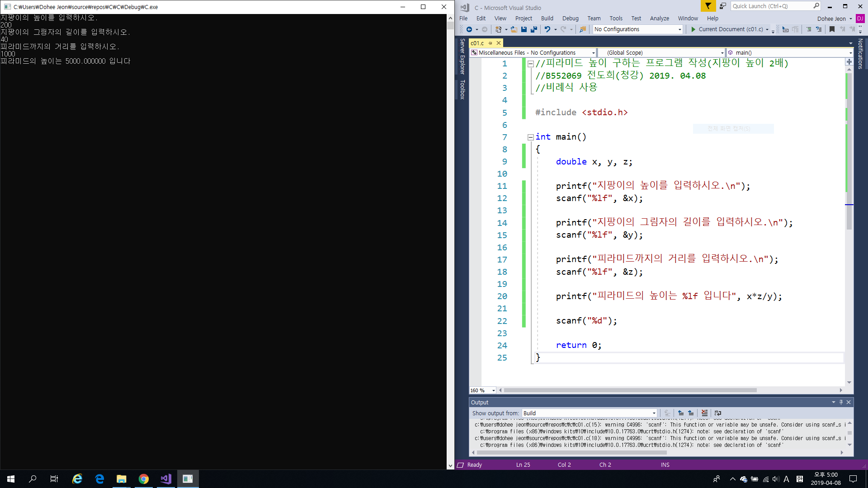Screen dimensions: 868x488
Task: Open the Debug menu
Action: tap(570, 19)
